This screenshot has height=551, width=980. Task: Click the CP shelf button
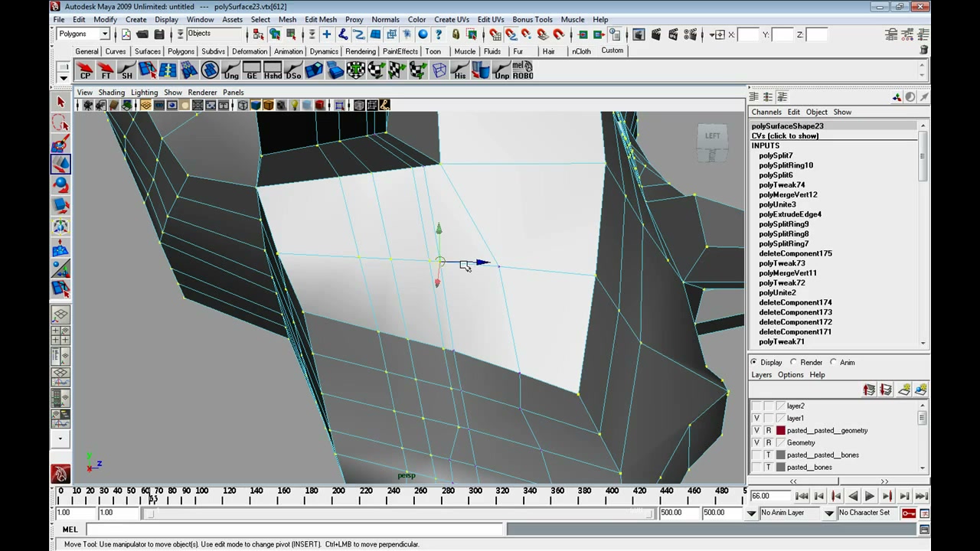(85, 71)
